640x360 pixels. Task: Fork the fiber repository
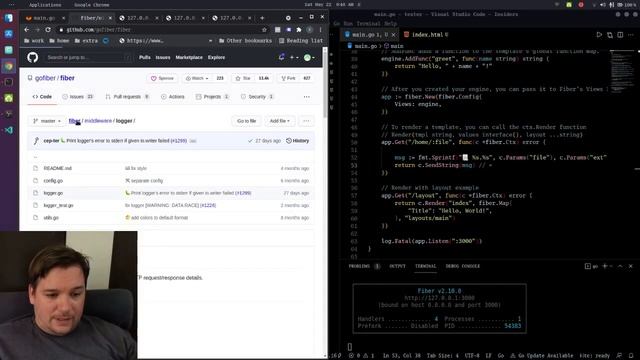pyautogui.click(x=288, y=78)
